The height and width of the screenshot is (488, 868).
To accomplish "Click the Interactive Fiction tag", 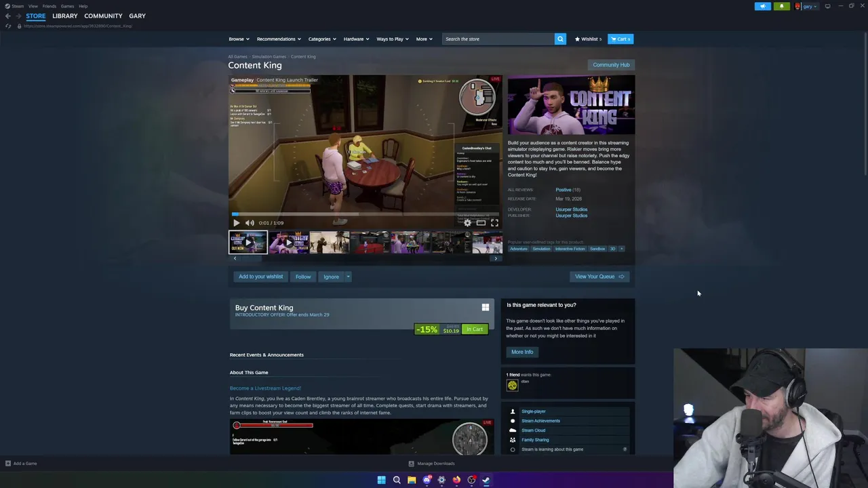I will (x=570, y=249).
